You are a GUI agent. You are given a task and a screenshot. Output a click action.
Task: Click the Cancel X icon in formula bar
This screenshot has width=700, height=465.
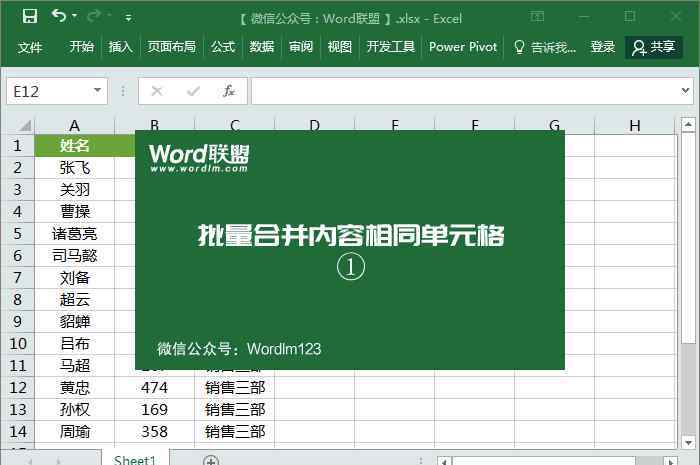pos(157,91)
